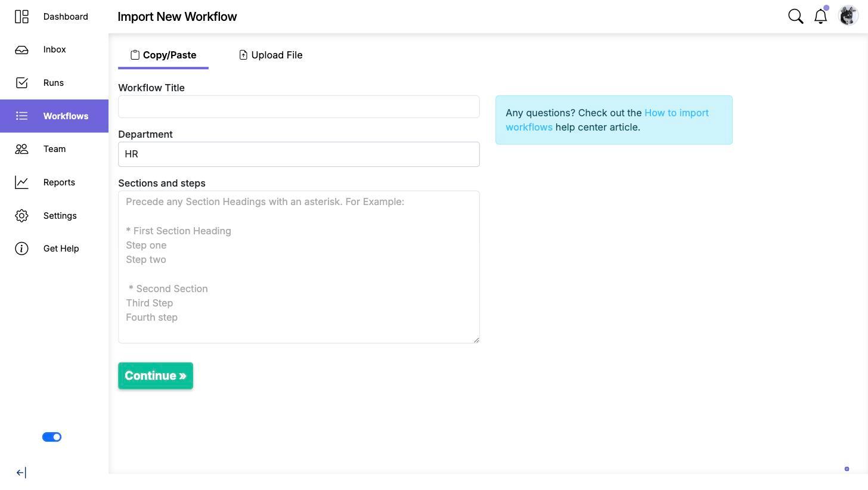Click the Sections and steps label

(162, 183)
